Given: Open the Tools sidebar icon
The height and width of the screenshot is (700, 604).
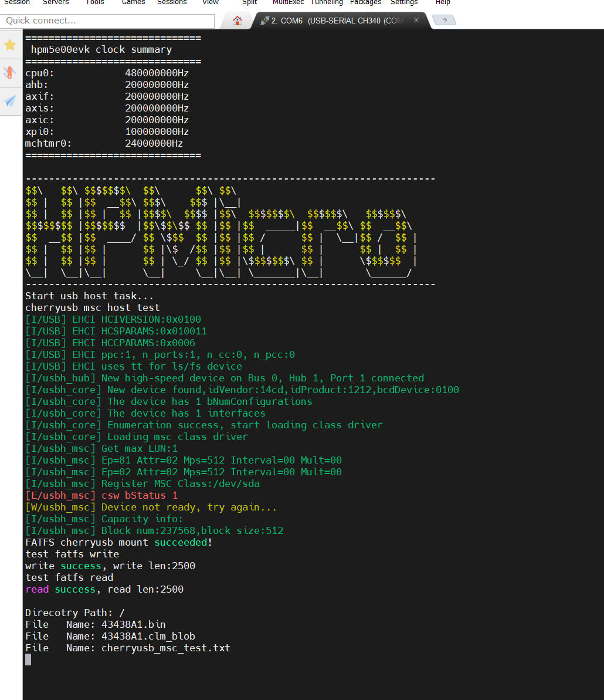Looking at the screenshot, I should point(10,72).
